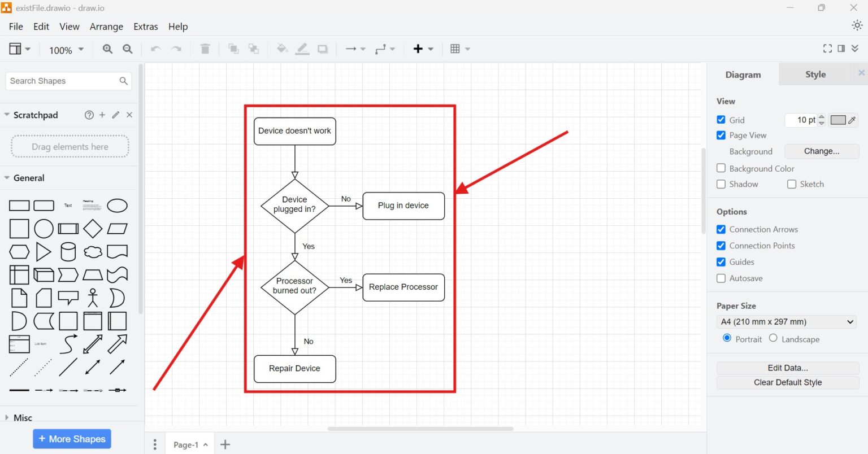Select the Landscape orientation option
The image size is (868, 454).
click(x=773, y=338)
